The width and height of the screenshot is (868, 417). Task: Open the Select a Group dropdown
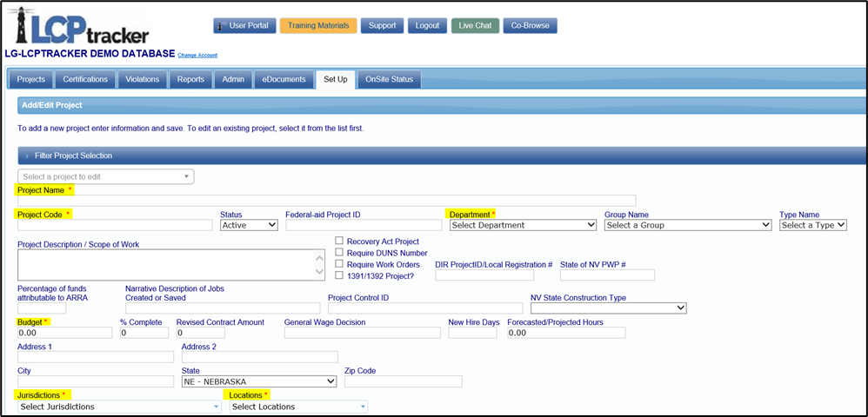[688, 225]
